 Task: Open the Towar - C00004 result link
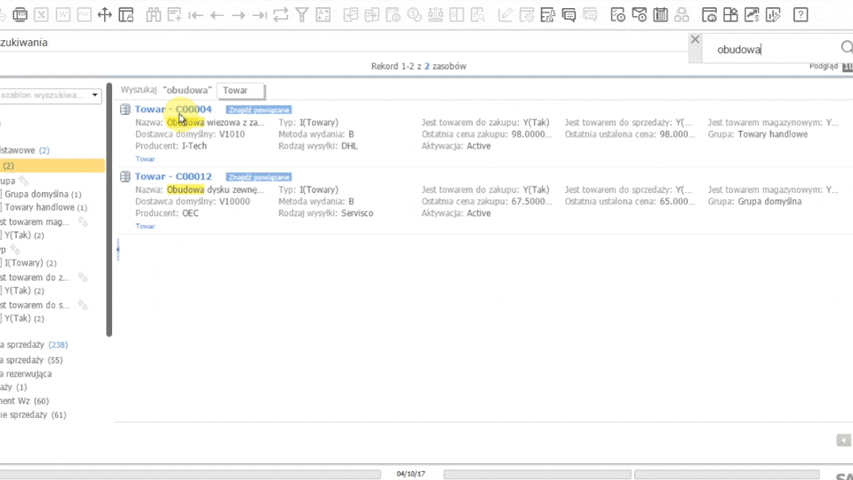tap(173, 109)
